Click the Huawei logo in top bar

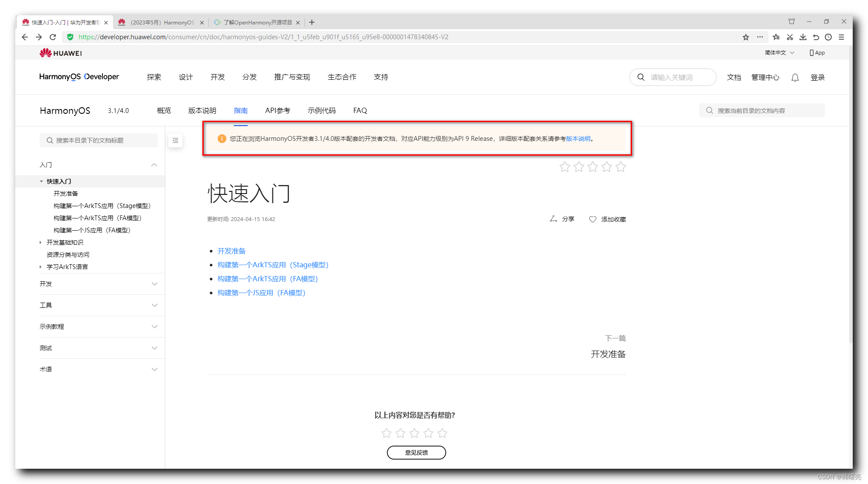click(x=61, y=53)
